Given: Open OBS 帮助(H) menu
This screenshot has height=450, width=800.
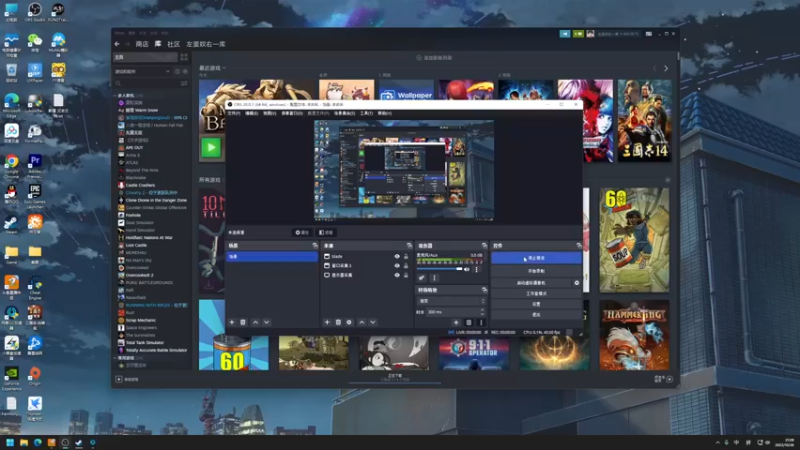Looking at the screenshot, I should tap(385, 113).
